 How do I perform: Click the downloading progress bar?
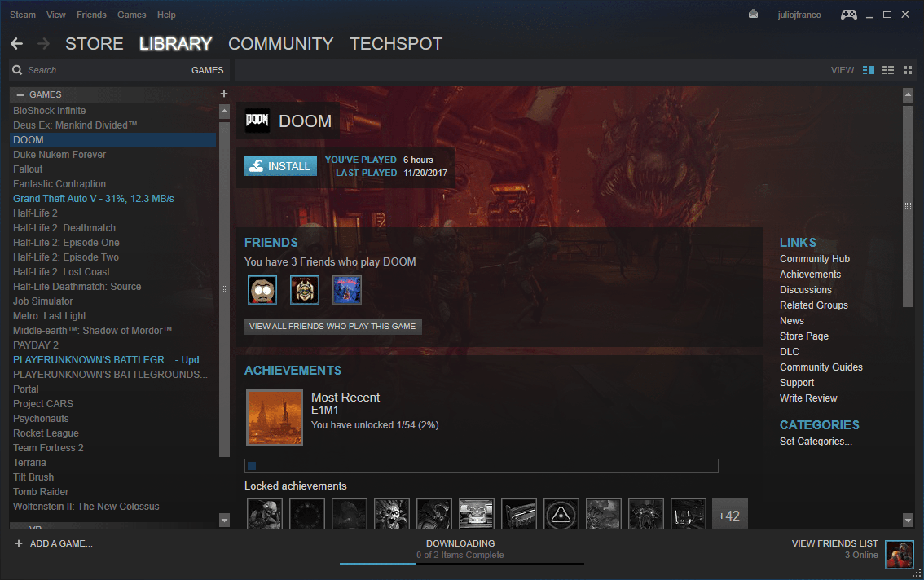coord(461,564)
